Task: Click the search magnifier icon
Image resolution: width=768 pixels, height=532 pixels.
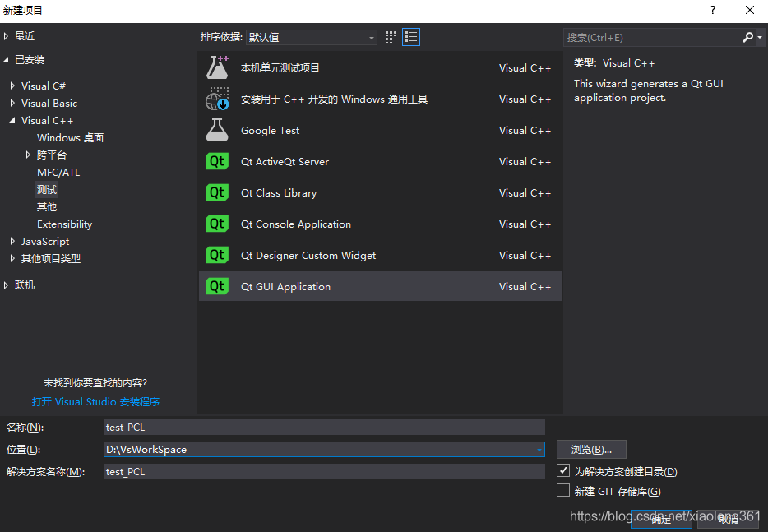Action: [748, 37]
